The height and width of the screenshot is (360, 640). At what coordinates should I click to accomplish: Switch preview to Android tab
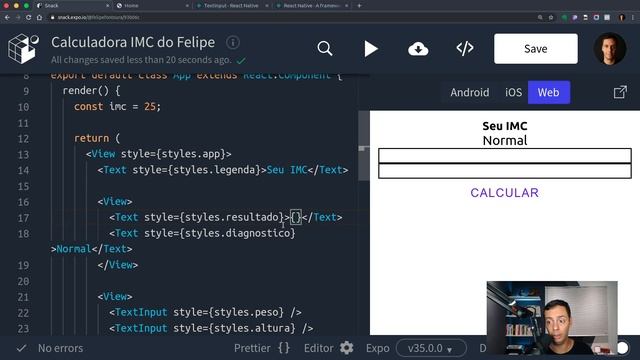[x=469, y=92]
